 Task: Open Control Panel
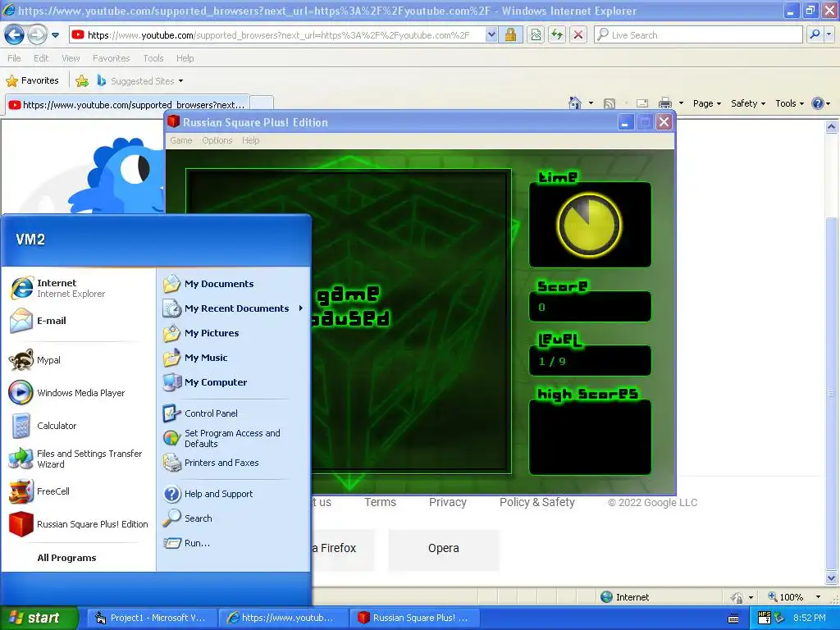tap(233, 413)
